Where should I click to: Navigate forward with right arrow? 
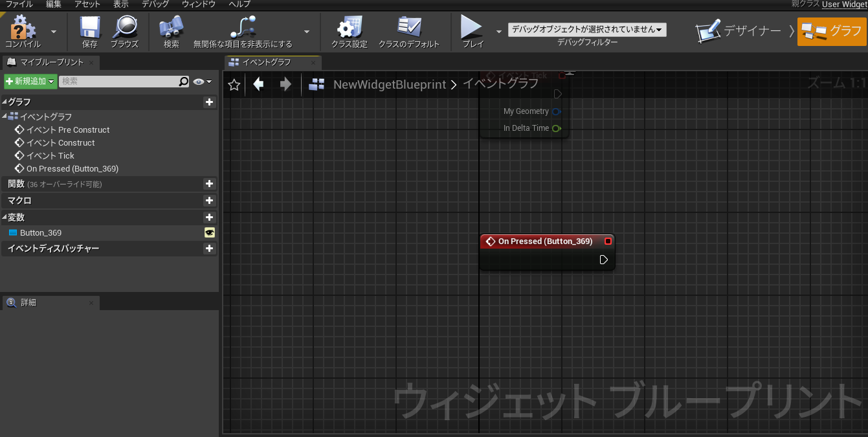pyautogui.click(x=285, y=84)
